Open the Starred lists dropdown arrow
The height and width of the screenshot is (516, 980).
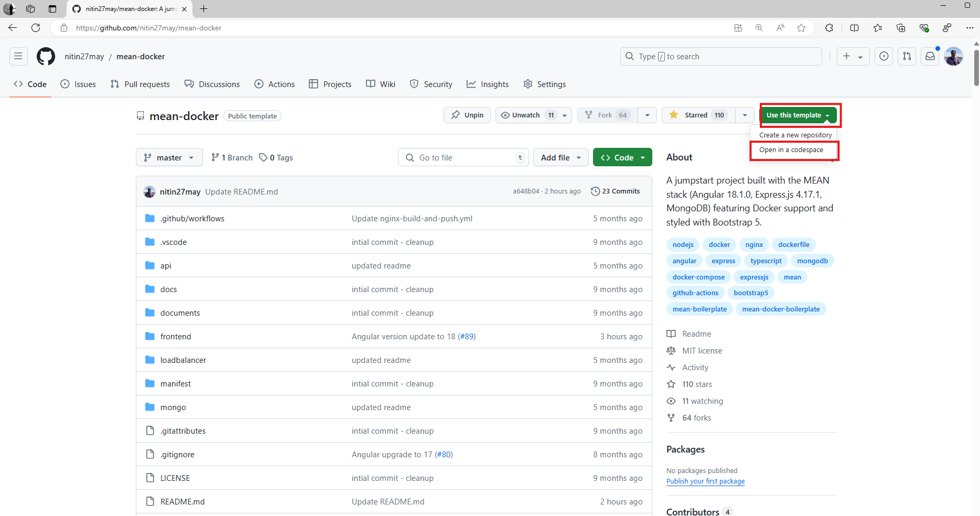745,115
